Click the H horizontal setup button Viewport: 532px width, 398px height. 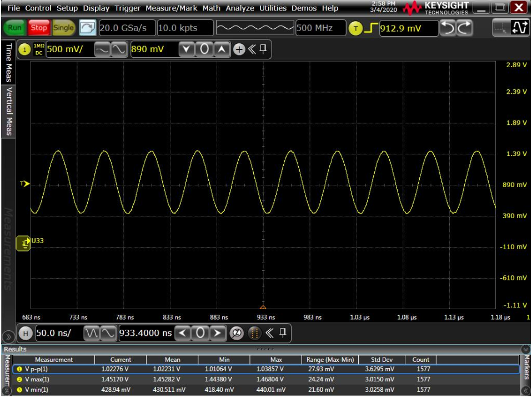[x=26, y=334]
